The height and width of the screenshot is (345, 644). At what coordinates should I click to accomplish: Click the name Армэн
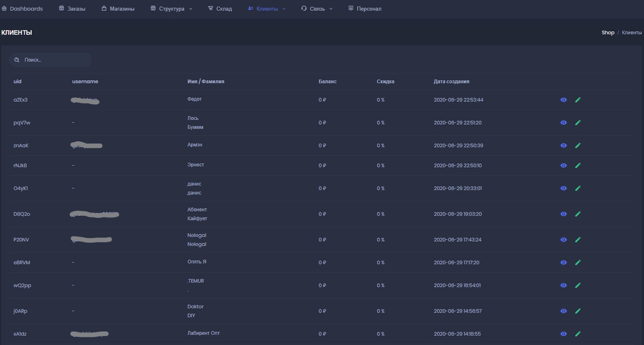pyautogui.click(x=195, y=145)
